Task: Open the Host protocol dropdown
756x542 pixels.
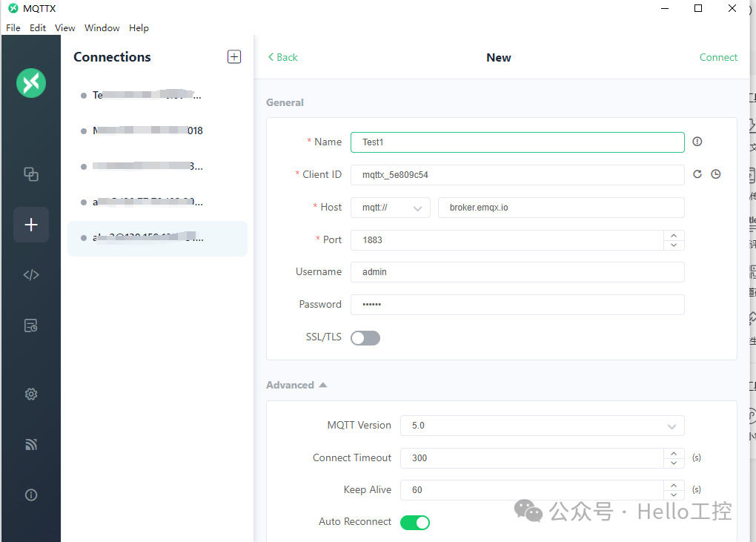Action: [390, 208]
